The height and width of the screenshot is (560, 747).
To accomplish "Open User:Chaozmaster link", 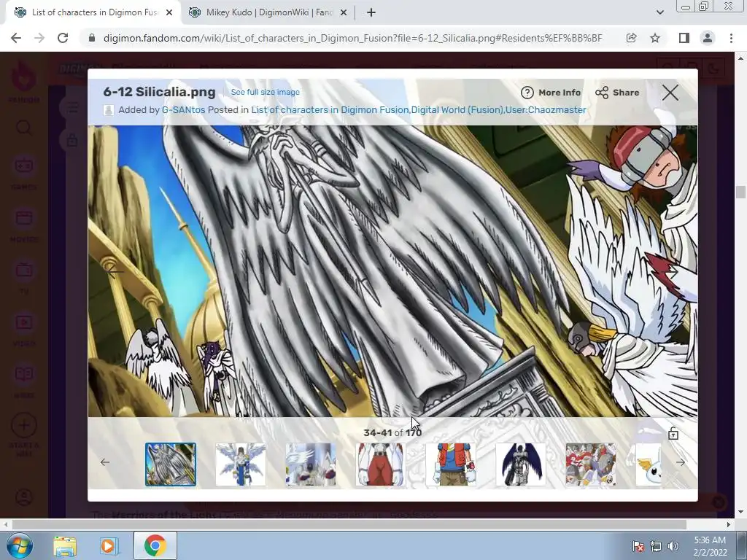I will pyautogui.click(x=546, y=109).
